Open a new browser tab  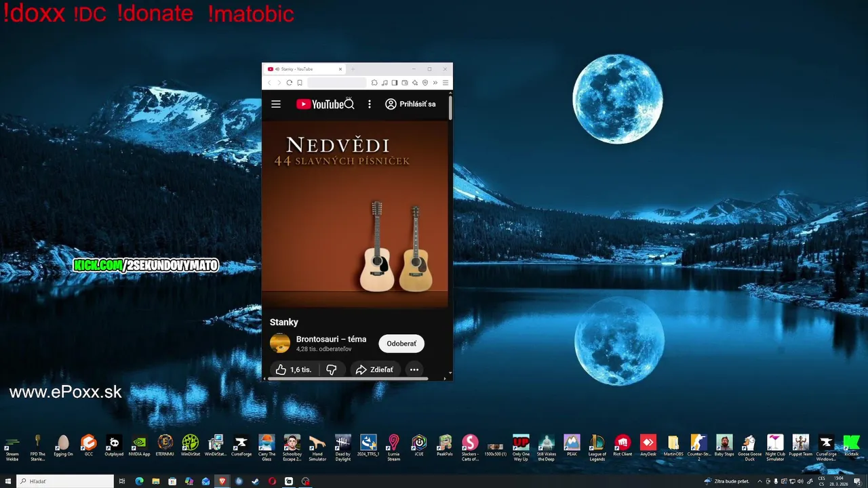[x=353, y=69]
